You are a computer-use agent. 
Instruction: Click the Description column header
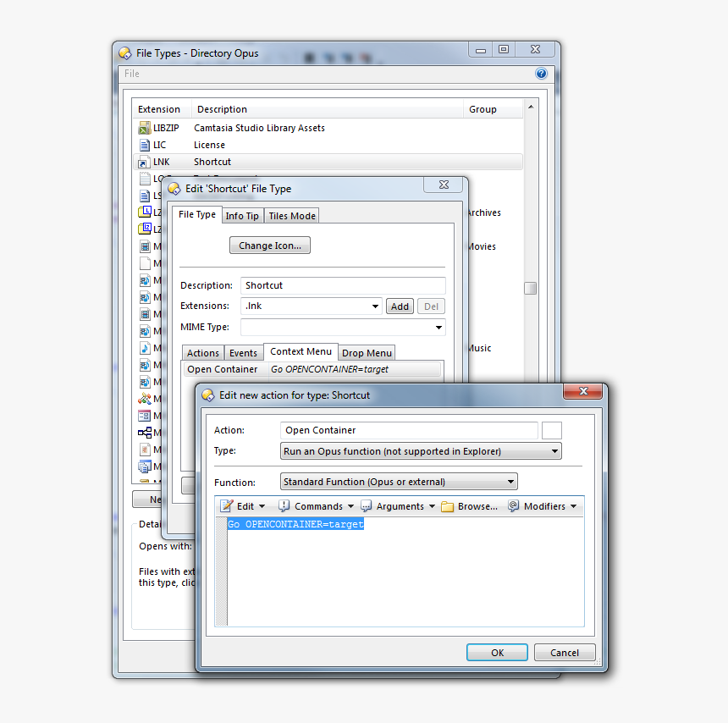[328, 109]
